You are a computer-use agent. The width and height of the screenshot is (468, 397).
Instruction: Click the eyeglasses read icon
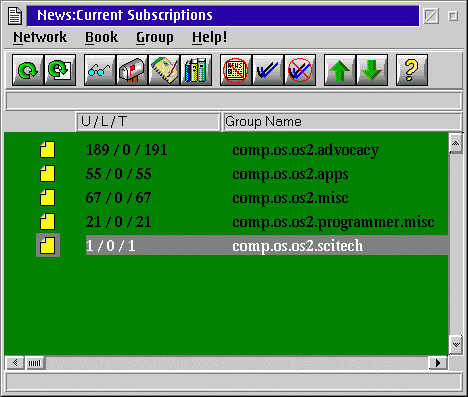pyautogui.click(x=100, y=70)
